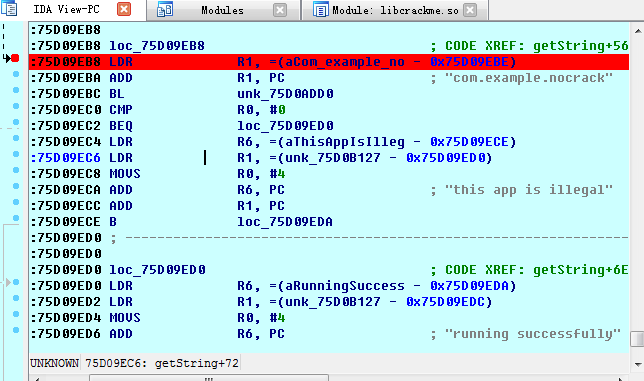
Task: Set breakpoint dot at 75D09EC6 LDR line
Action: coord(16,154)
